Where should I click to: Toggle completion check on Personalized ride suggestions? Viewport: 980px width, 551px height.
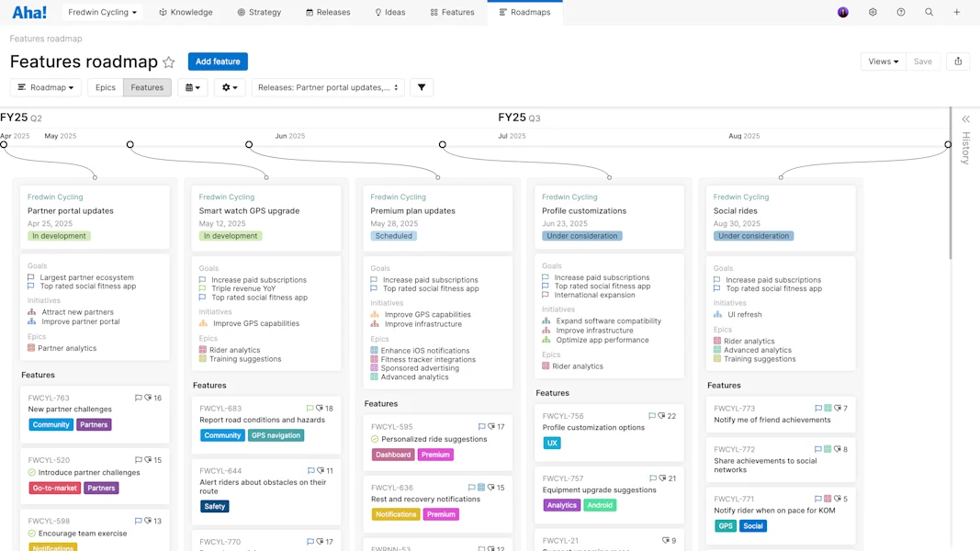click(x=375, y=439)
